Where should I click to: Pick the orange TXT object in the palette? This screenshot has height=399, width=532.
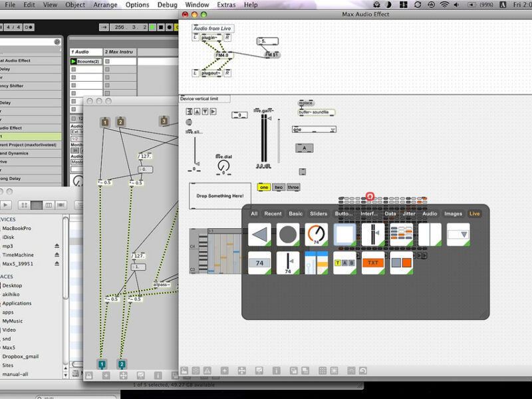point(373,263)
